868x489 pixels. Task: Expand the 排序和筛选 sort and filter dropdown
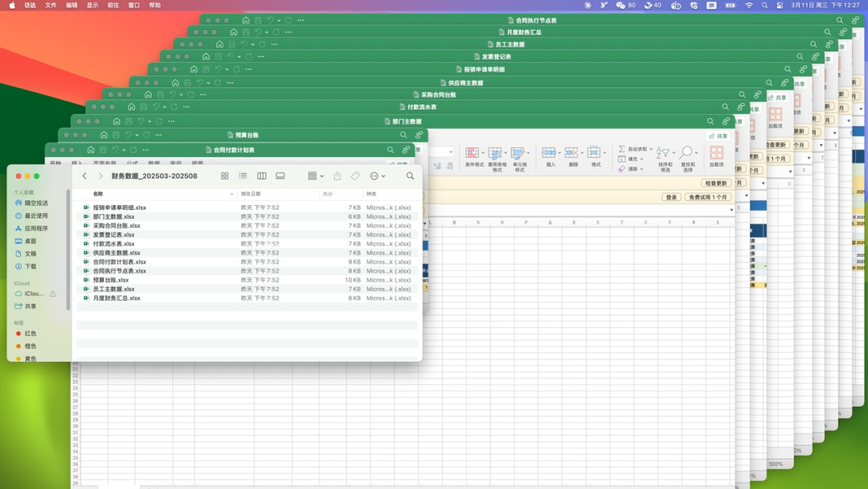click(x=674, y=153)
